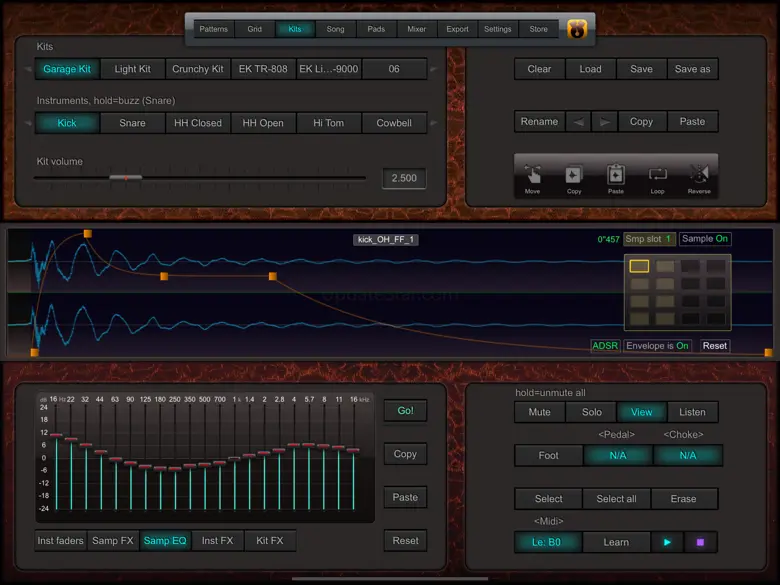
Task: Switch to Samp FX tab
Action: pos(113,541)
